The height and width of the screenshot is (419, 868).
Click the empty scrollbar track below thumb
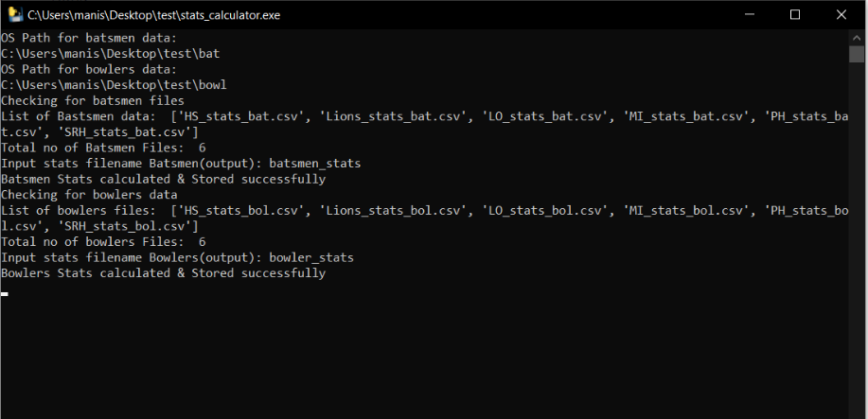point(857,238)
